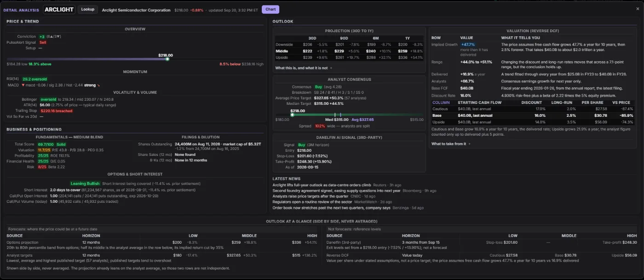Click the Med $315.00 tick label
The image size is (644, 280).
coord(337,120)
